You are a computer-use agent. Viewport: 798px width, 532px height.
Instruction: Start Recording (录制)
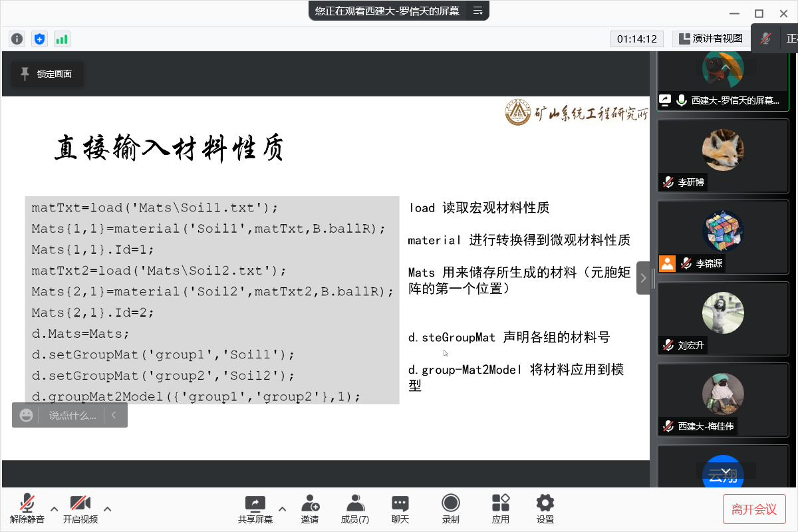click(x=451, y=509)
